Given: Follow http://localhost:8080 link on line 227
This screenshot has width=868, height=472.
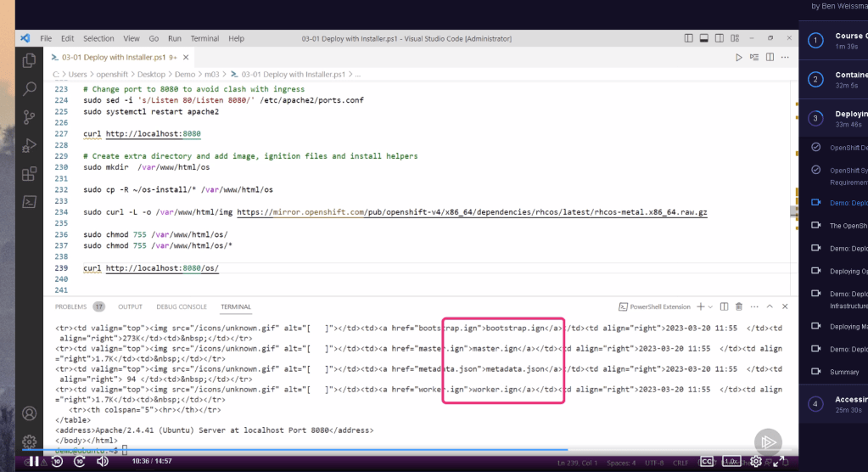Looking at the screenshot, I should 154,133.
